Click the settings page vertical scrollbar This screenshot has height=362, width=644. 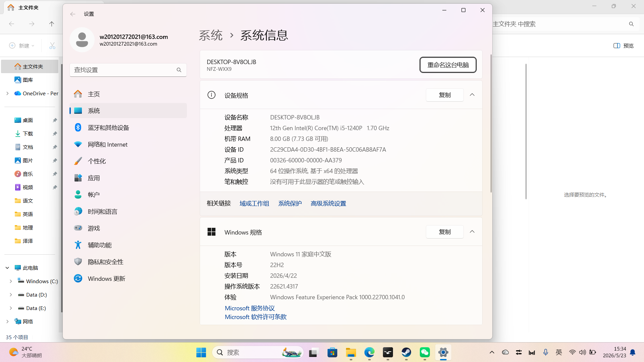pos(490,123)
